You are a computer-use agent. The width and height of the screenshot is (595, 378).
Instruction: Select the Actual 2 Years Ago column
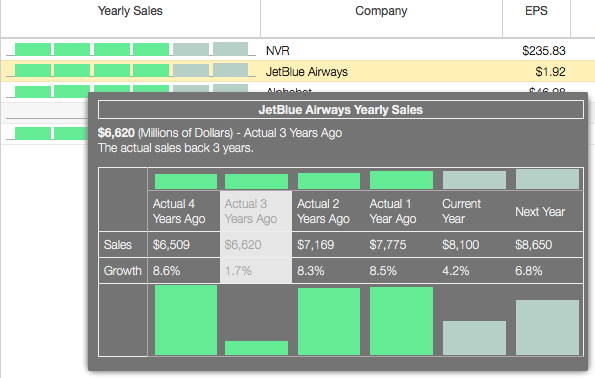(323, 211)
